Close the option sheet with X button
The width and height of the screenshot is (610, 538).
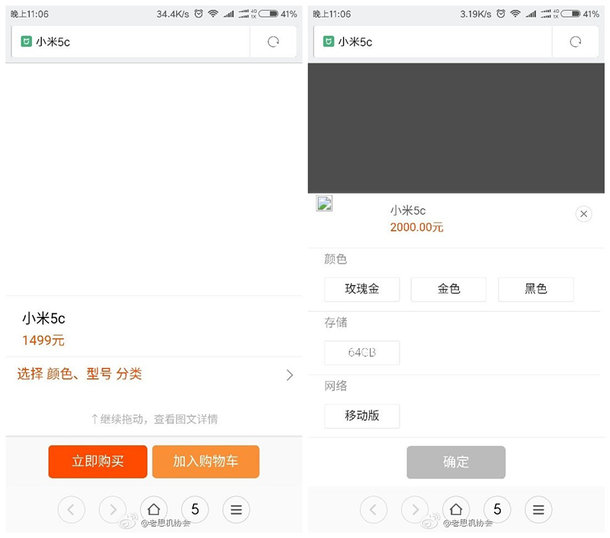click(x=584, y=214)
